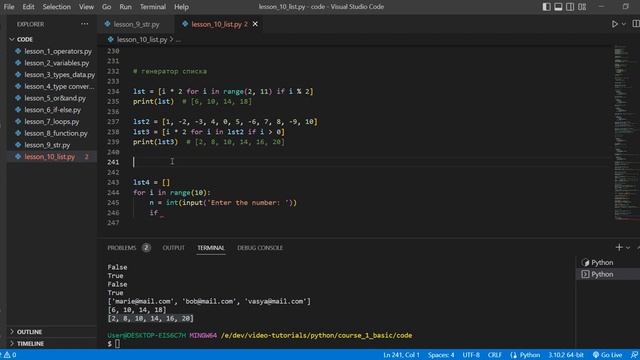Select interpreter 3.10.2 64-bit status item
640x360 pixels.
(566, 355)
